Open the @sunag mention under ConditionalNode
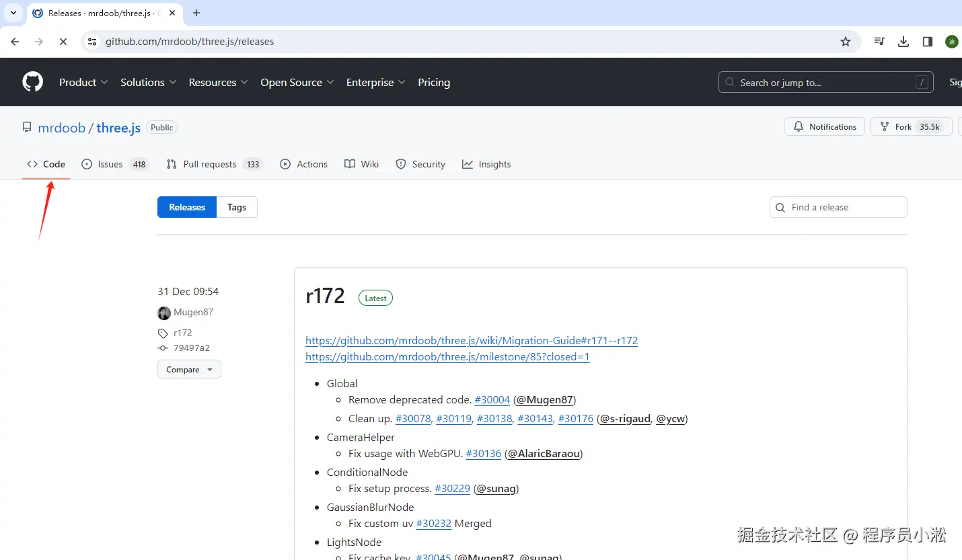This screenshot has width=962, height=560. pos(496,488)
